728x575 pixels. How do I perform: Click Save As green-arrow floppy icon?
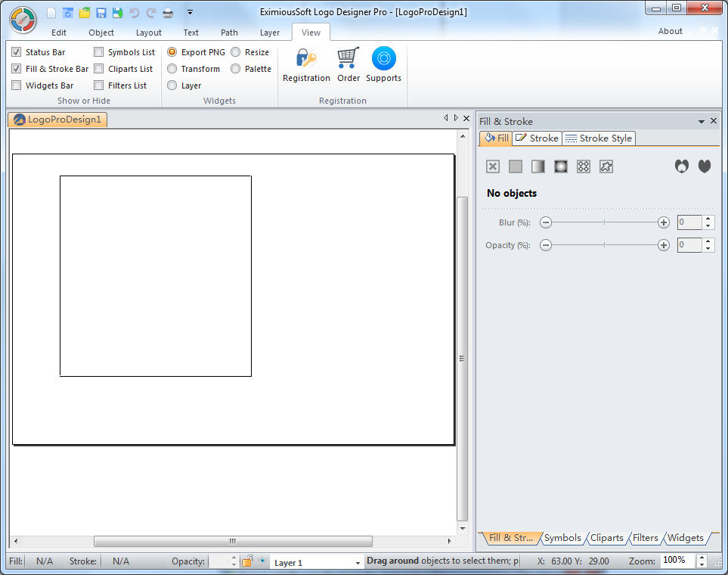117,13
